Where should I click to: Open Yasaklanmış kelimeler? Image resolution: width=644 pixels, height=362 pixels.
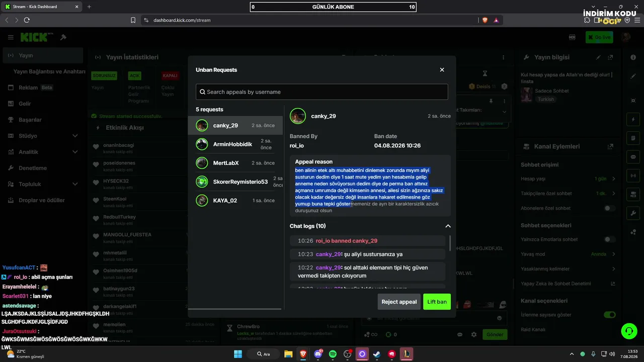[568, 269]
